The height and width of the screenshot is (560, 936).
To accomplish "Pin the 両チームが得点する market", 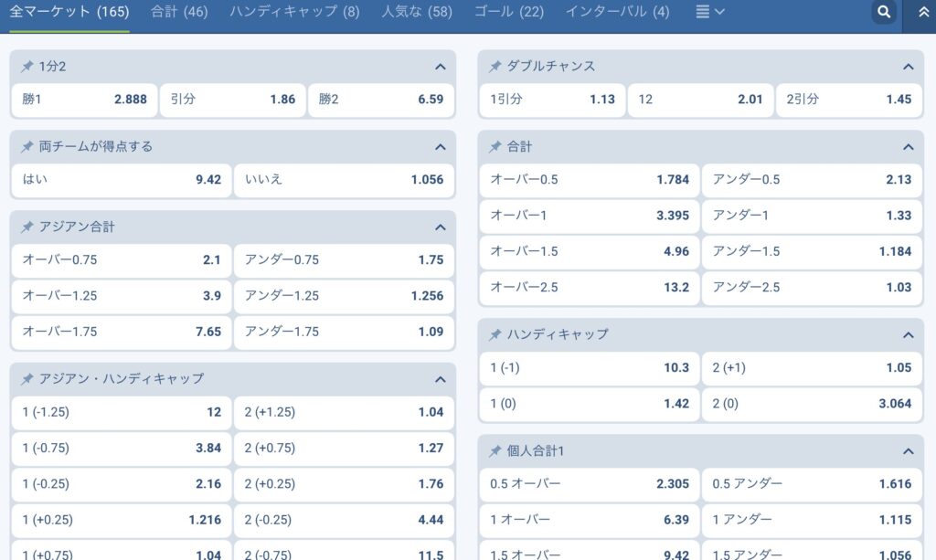I will (27, 146).
